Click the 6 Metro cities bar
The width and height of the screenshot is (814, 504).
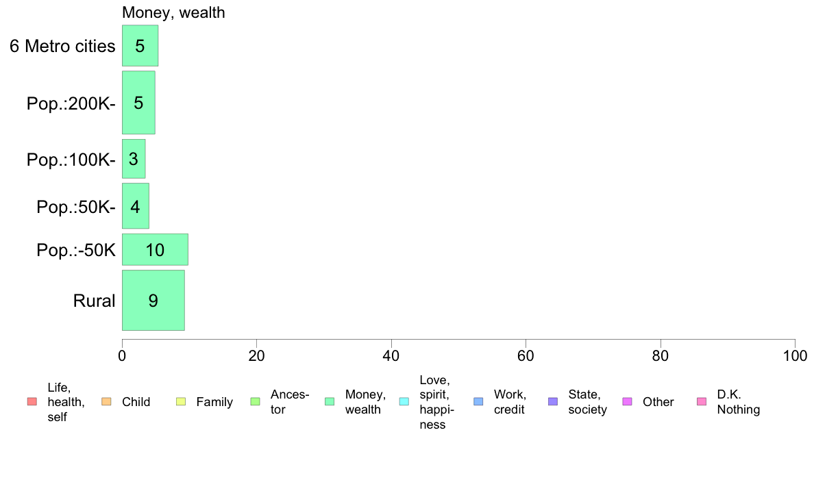pyautogui.click(x=140, y=46)
